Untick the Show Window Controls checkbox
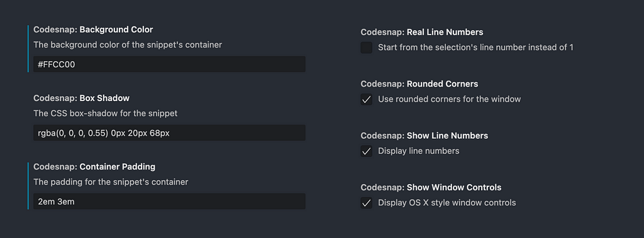 pos(367,203)
